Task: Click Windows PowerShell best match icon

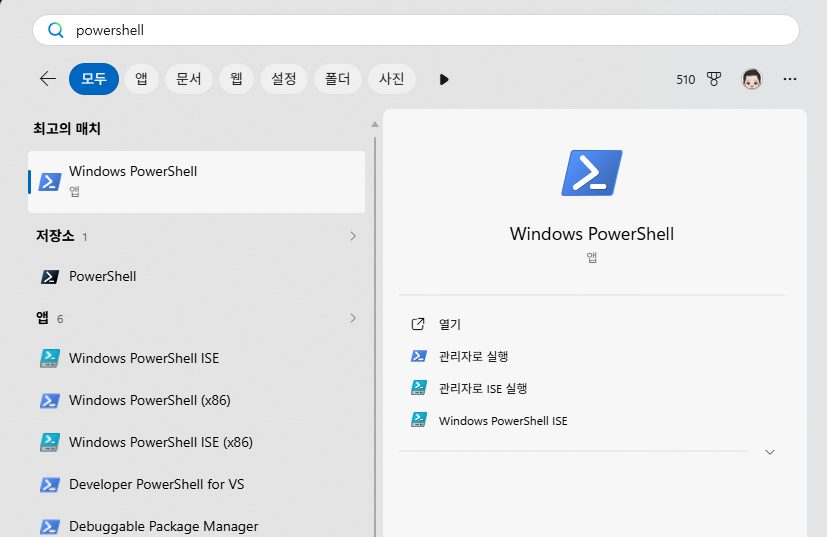Action: (50, 181)
